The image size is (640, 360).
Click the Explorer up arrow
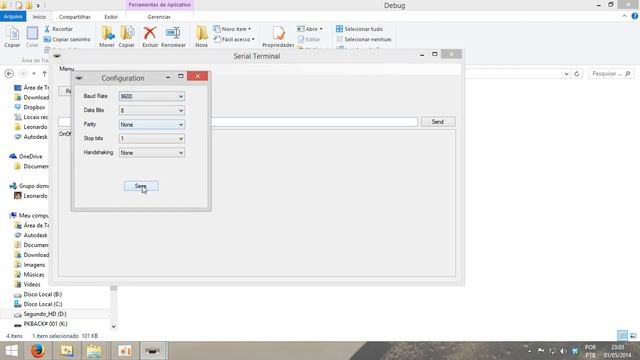[44, 73]
